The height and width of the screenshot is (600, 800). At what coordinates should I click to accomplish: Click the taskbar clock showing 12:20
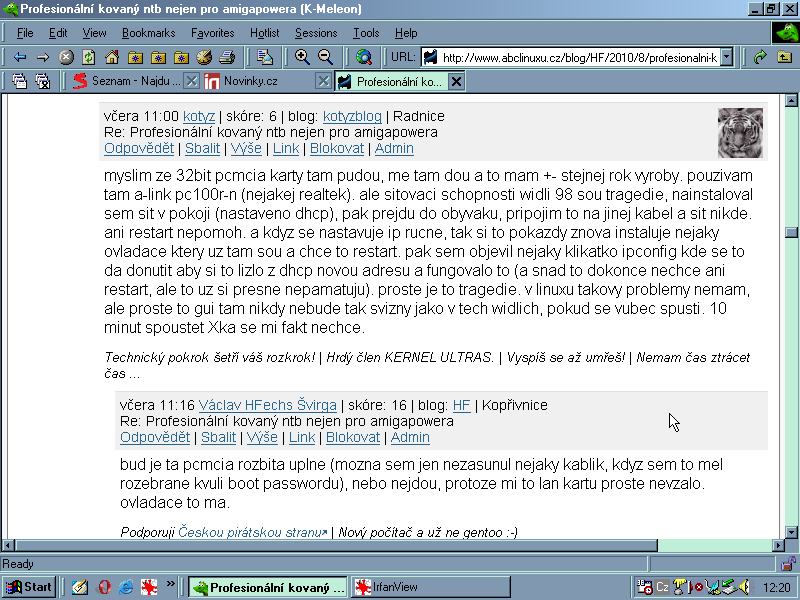[x=777, y=588]
